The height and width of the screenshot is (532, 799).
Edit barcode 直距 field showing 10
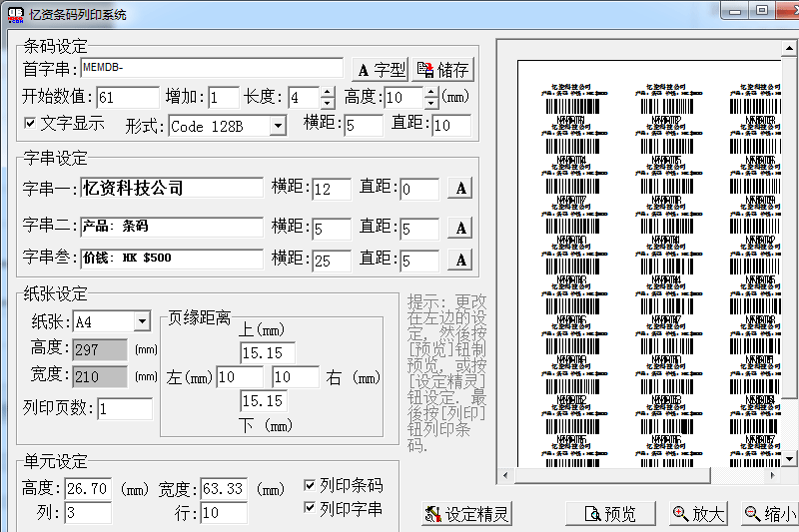tap(451, 125)
